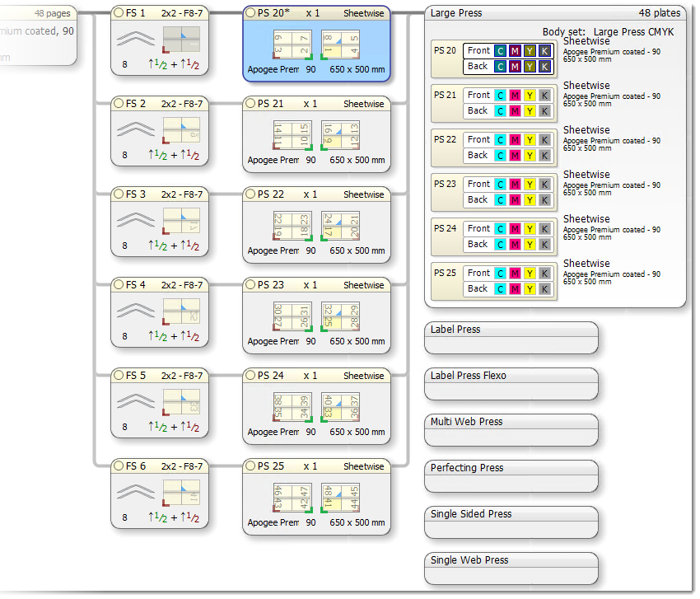Select the FS 3 folding sheet thumbnail

coord(181,221)
